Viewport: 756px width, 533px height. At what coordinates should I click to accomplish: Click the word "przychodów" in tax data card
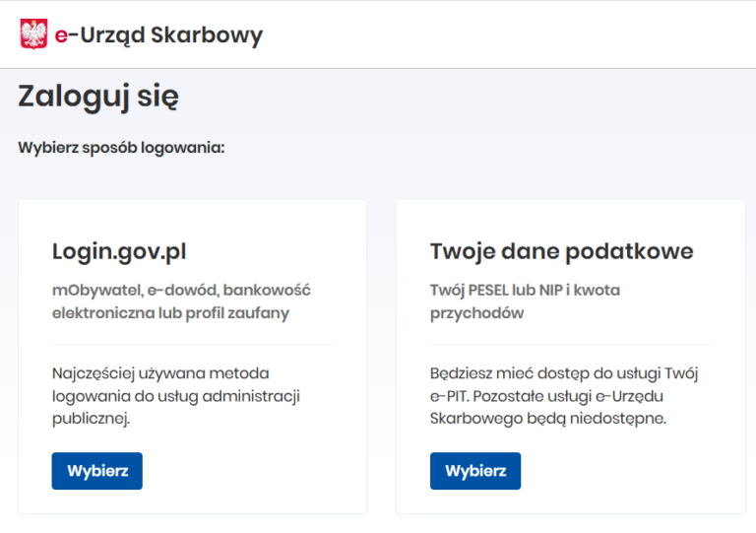click(x=476, y=313)
